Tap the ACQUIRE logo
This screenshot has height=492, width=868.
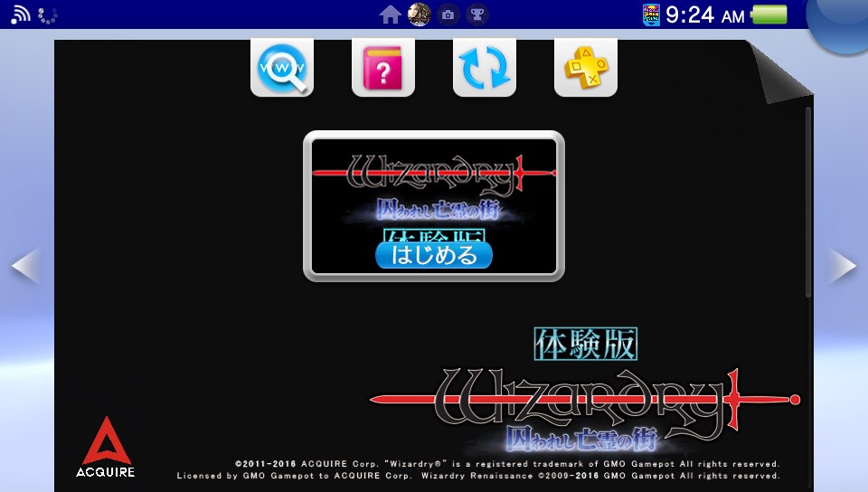(x=106, y=447)
